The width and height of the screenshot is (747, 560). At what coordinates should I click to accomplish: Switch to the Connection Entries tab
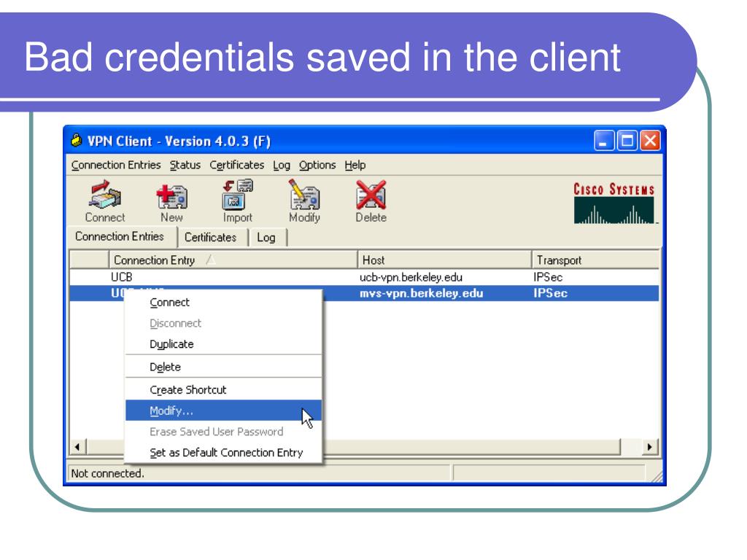point(122,237)
